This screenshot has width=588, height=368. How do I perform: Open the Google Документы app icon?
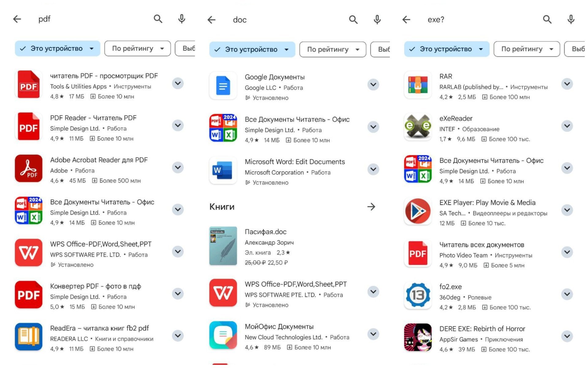[x=223, y=85]
